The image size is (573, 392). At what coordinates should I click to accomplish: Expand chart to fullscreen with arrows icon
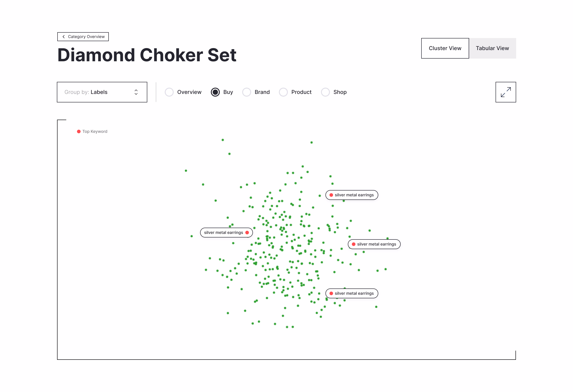tap(505, 92)
